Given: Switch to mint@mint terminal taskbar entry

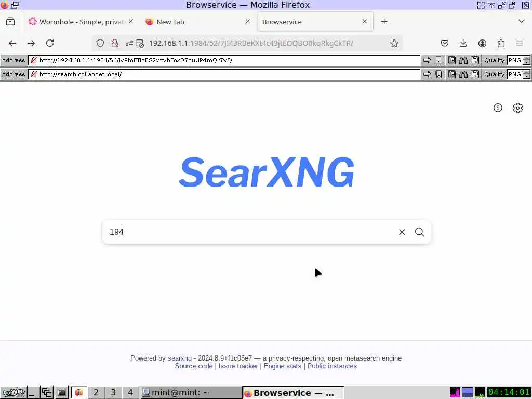Looking at the screenshot, I should pos(191,393).
